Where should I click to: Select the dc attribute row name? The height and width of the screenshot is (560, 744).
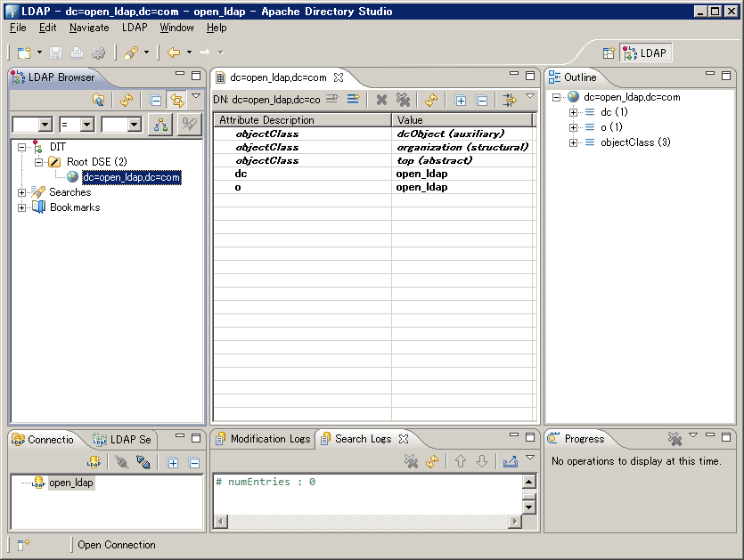(x=241, y=174)
